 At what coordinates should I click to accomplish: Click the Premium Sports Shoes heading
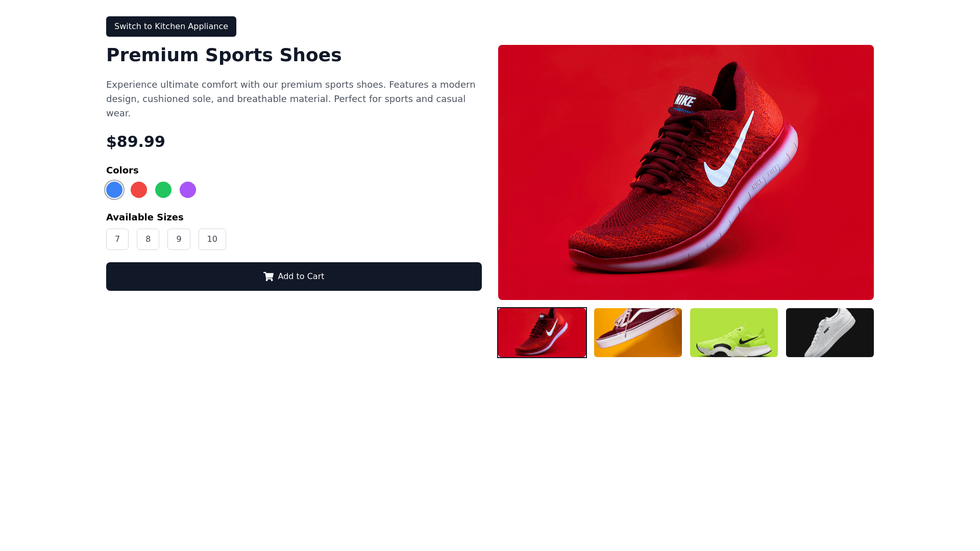pos(224,55)
